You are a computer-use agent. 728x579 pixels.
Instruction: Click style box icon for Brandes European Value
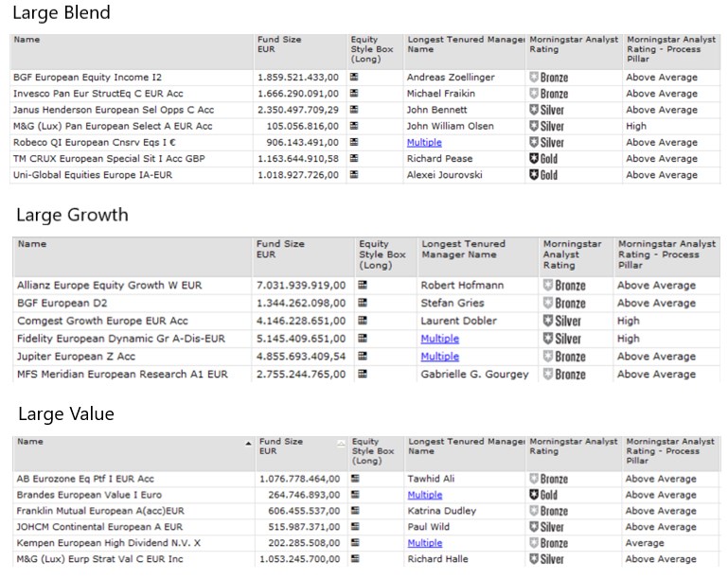coord(354,495)
